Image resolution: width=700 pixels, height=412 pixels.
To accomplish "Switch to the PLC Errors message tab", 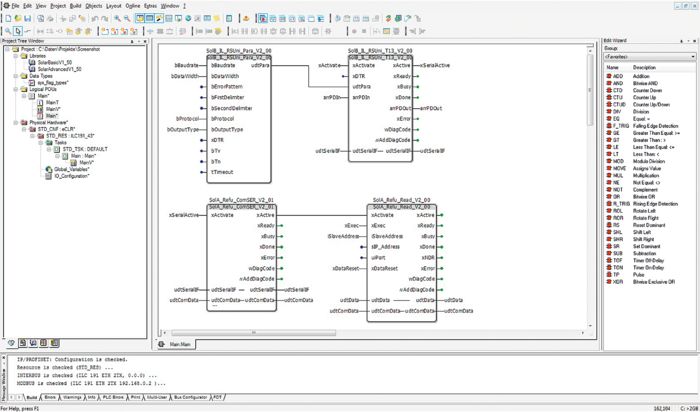I will pos(113,397).
